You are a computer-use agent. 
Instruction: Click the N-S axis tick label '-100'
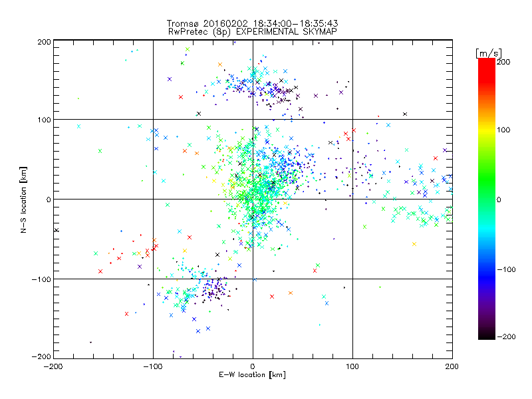[x=41, y=279]
